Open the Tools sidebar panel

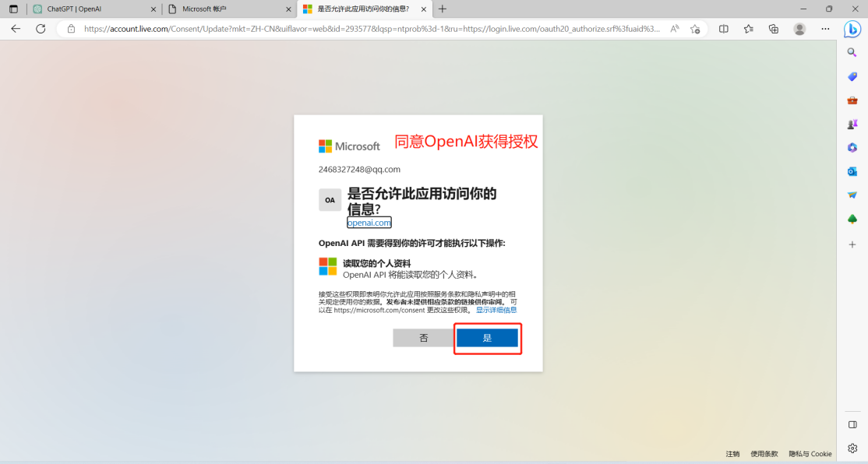coord(852,100)
